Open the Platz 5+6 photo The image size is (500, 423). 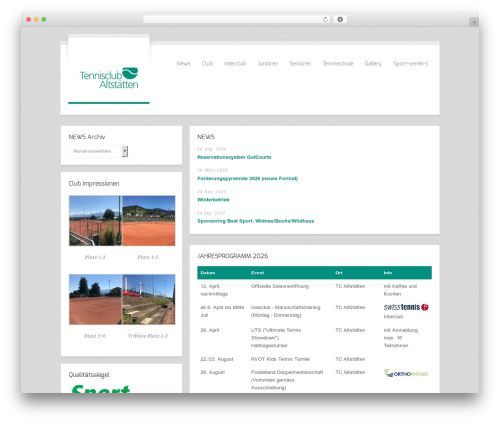click(x=95, y=299)
